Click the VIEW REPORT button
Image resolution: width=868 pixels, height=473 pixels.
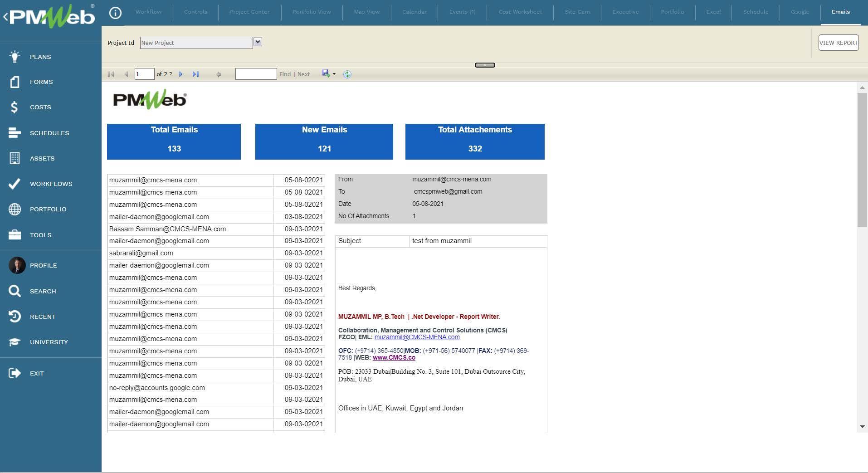click(838, 43)
